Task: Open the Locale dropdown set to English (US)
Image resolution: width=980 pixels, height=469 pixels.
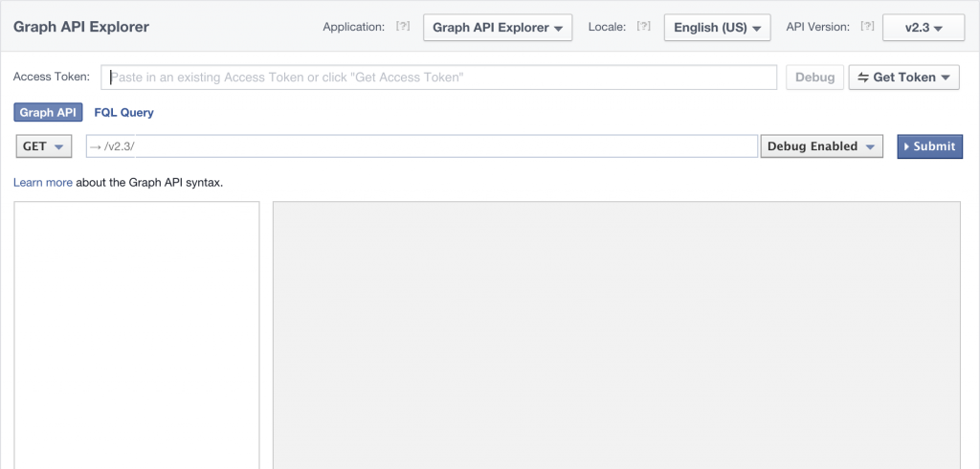Action: coord(717,28)
